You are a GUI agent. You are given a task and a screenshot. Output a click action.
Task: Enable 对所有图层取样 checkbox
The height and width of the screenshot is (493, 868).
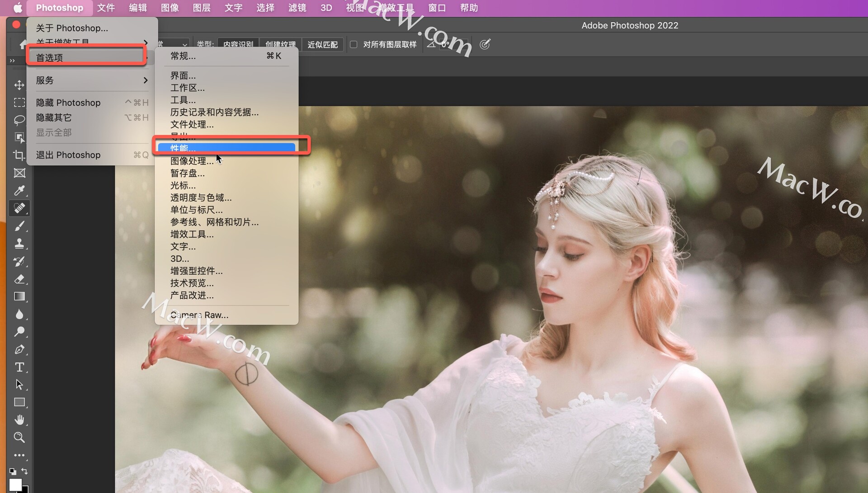point(354,44)
